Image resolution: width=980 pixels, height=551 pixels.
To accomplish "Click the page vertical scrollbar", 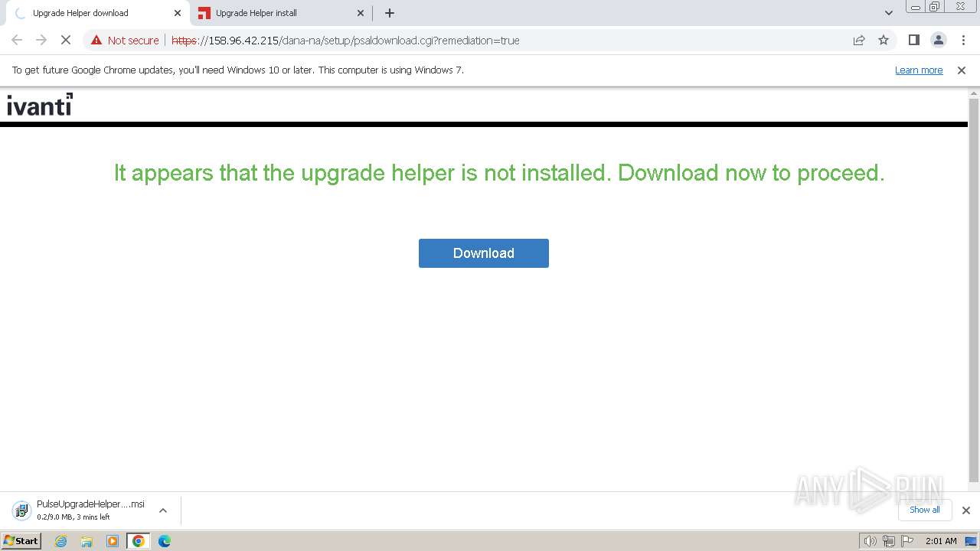I will (x=974, y=289).
